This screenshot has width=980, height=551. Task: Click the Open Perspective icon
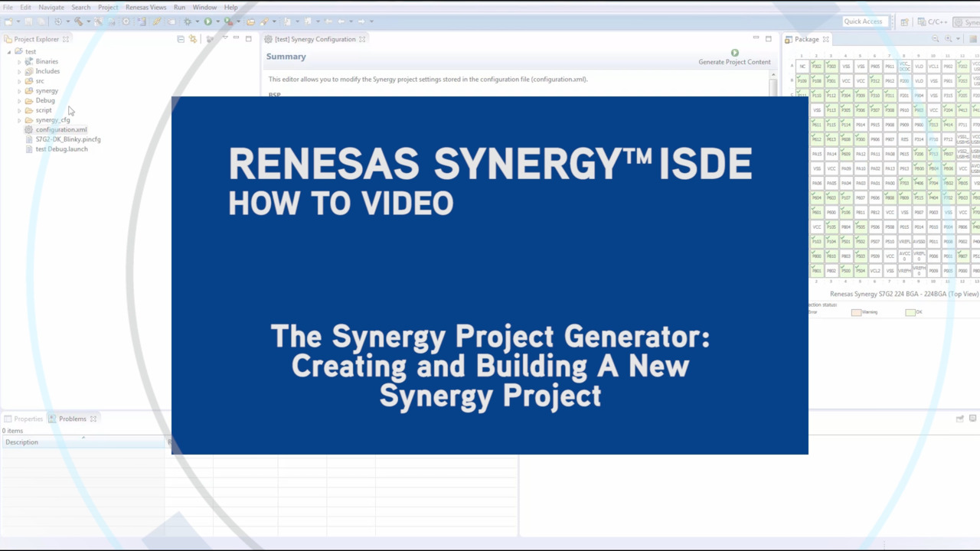904,22
